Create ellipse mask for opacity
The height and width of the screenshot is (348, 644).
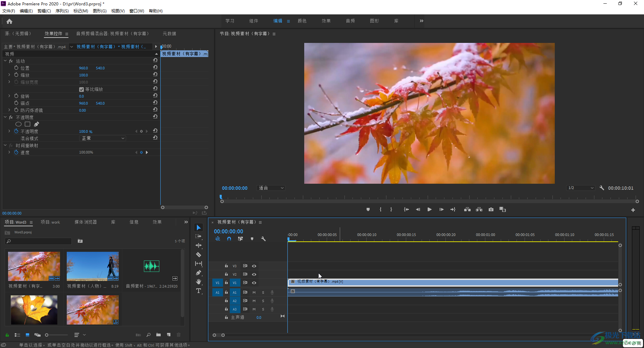coord(18,124)
